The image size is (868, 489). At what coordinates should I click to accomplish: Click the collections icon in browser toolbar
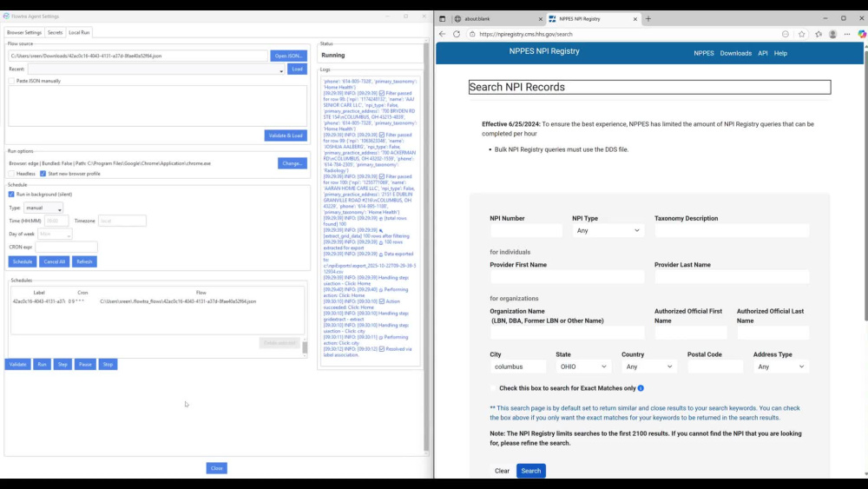tap(819, 34)
